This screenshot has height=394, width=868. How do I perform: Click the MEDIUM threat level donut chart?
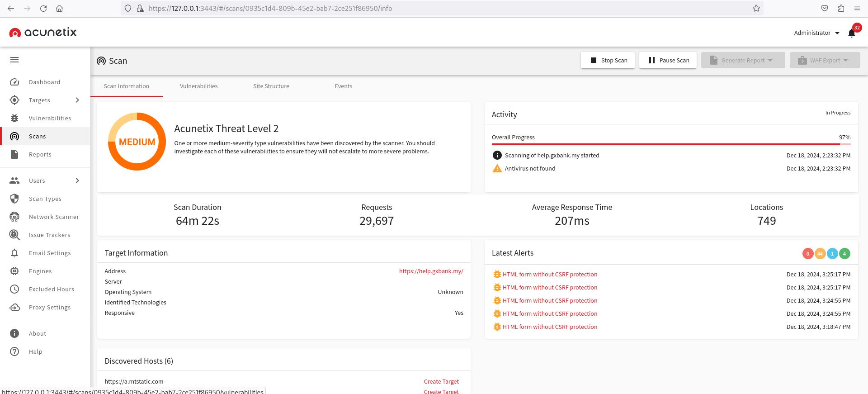[137, 142]
